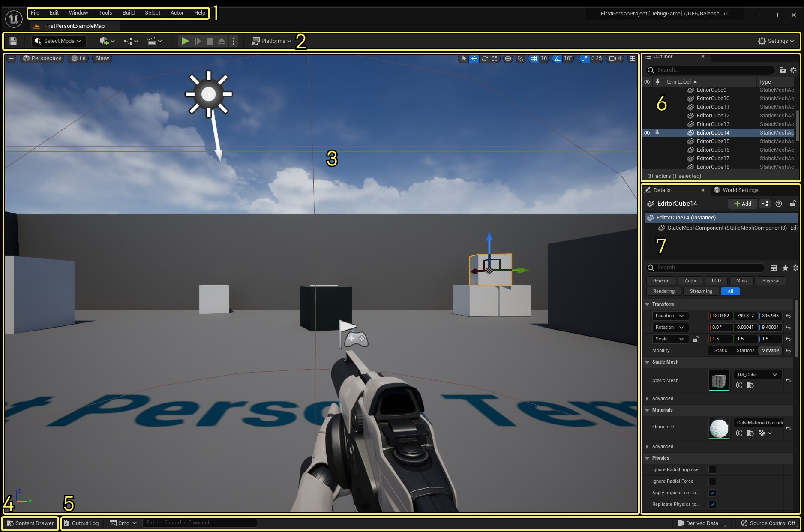Image resolution: width=804 pixels, height=532 pixels.
Task: Open the Platforms dropdown
Action: point(271,41)
